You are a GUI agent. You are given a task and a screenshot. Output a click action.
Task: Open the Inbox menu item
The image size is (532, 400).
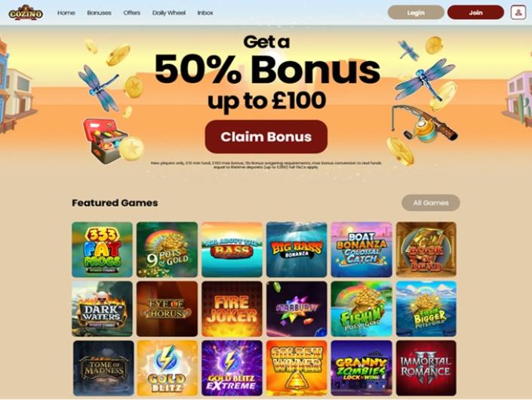pyautogui.click(x=205, y=13)
